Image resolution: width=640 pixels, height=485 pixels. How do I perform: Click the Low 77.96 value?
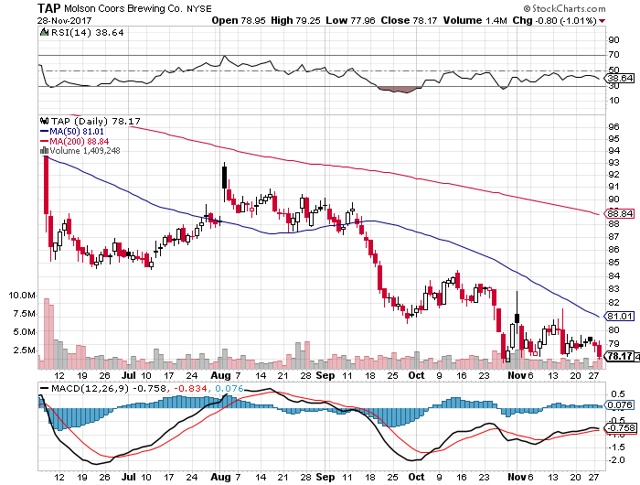[x=350, y=20]
